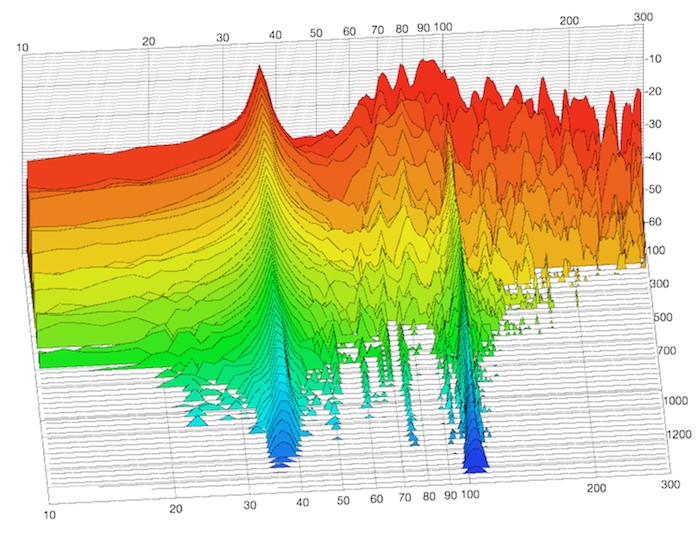Click the 10 label on top-left axis
Screen dimensions: 700x538
click(x=21, y=48)
